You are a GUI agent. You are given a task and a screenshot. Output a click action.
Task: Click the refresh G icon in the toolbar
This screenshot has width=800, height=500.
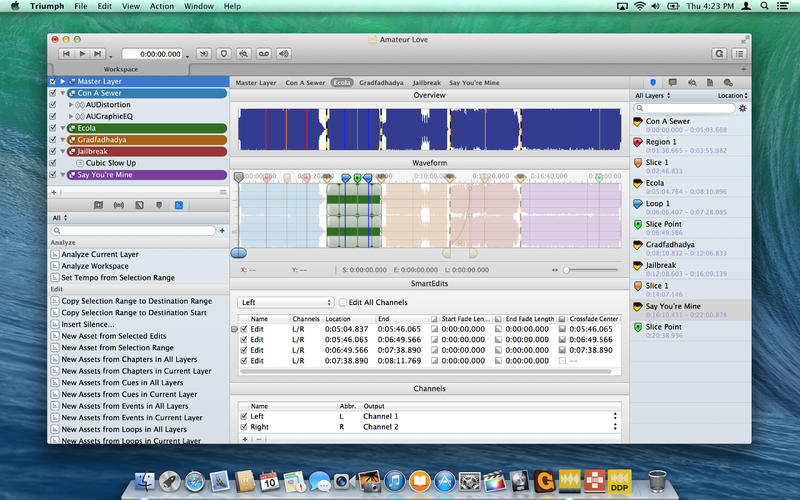(x=718, y=53)
